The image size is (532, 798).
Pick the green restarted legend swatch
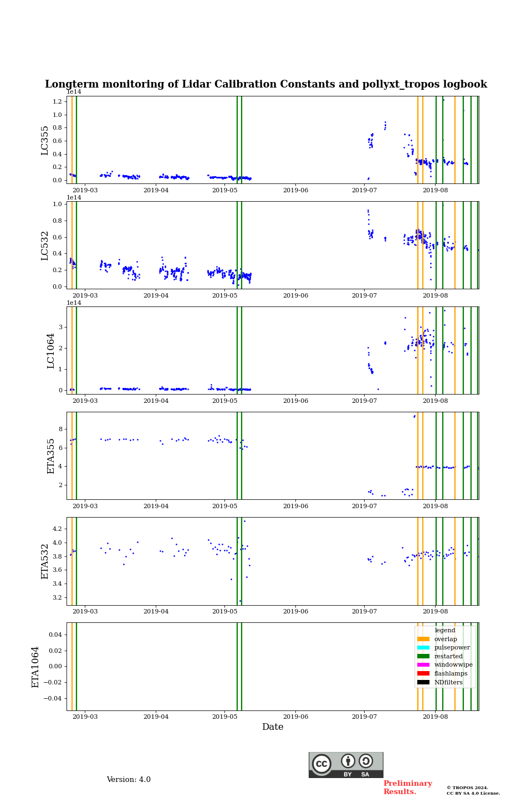pos(423,656)
